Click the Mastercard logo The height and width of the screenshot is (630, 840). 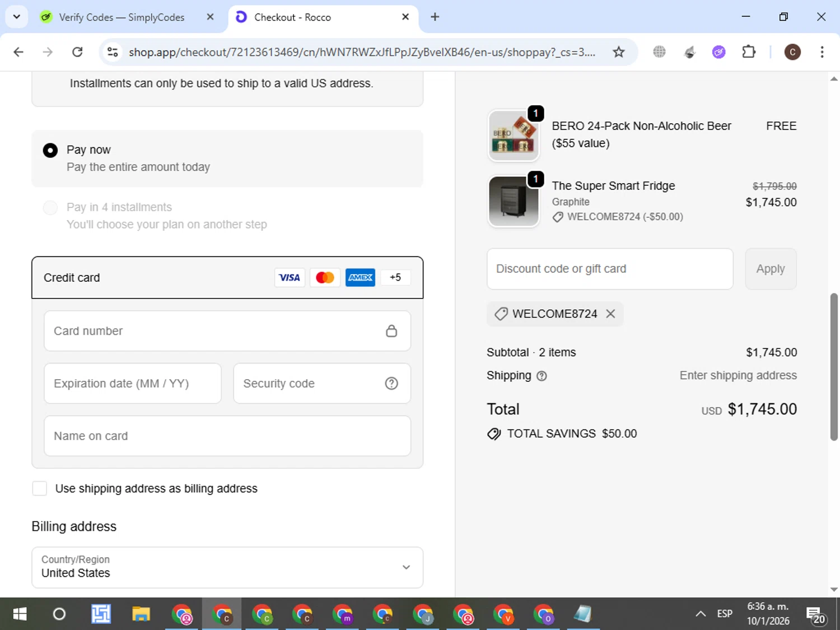[x=325, y=278]
